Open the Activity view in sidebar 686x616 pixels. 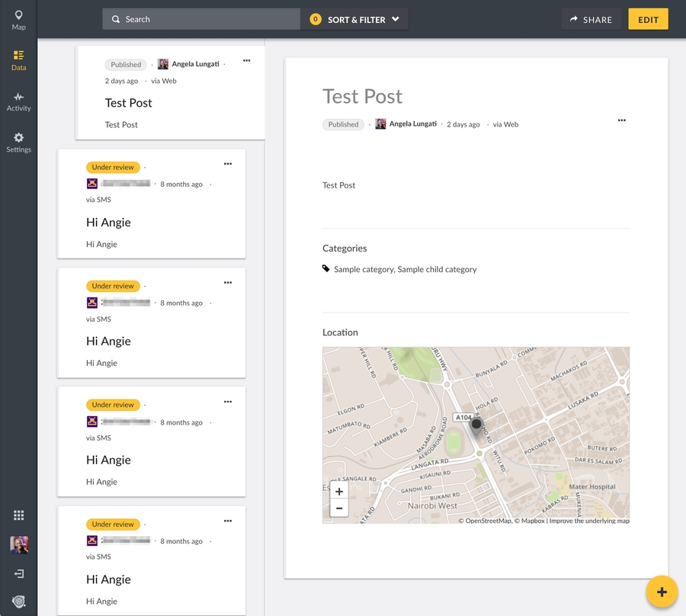(x=18, y=101)
